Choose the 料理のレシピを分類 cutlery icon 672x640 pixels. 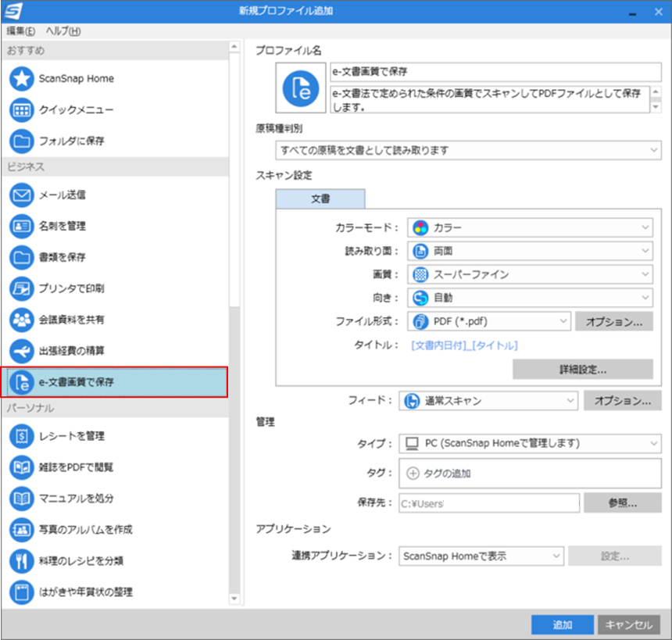21,561
